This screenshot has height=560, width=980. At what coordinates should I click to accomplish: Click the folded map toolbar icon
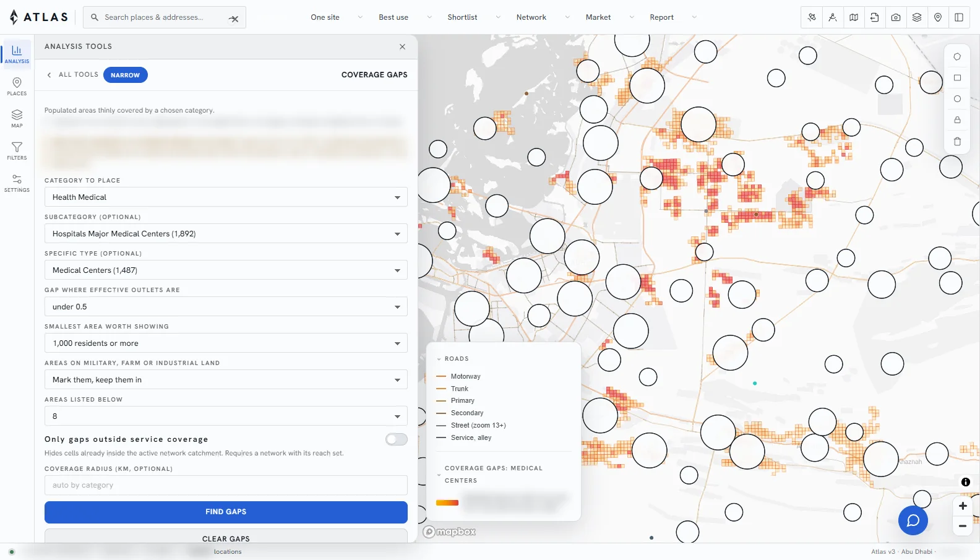[854, 17]
